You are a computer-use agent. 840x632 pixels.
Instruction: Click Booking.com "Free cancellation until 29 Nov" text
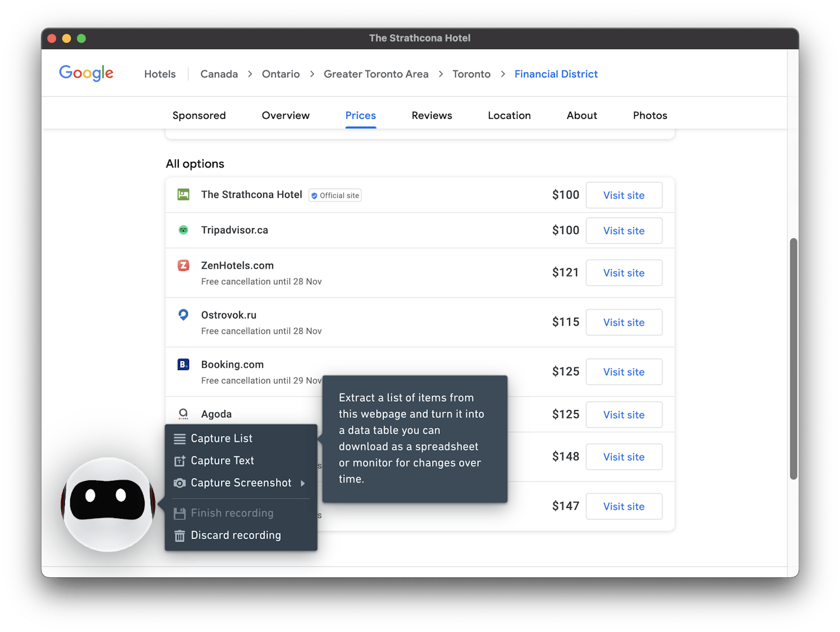[262, 381]
